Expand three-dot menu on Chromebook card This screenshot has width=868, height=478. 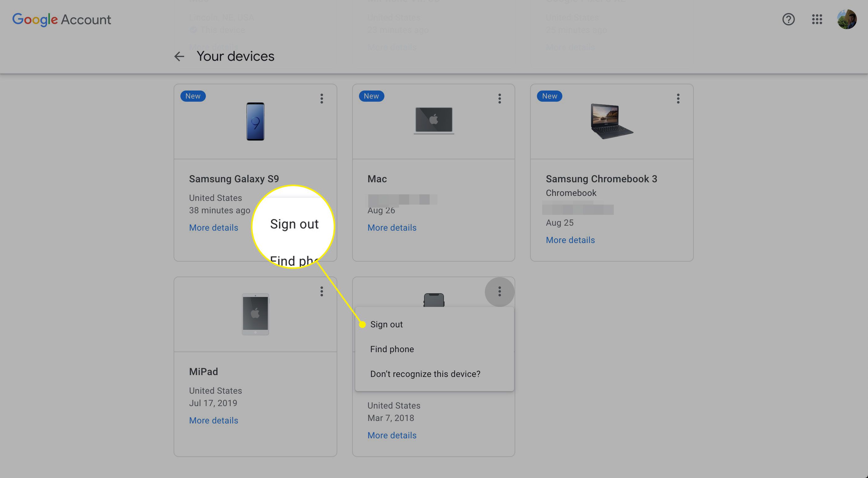tap(678, 98)
